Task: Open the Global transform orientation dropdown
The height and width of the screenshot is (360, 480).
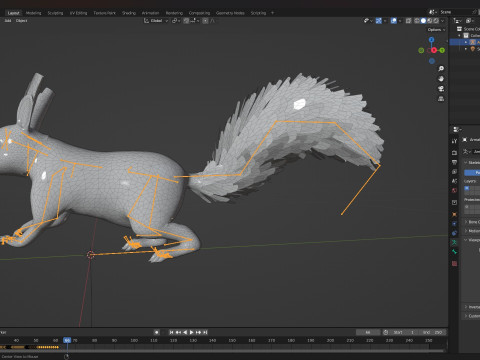Action: [156, 21]
